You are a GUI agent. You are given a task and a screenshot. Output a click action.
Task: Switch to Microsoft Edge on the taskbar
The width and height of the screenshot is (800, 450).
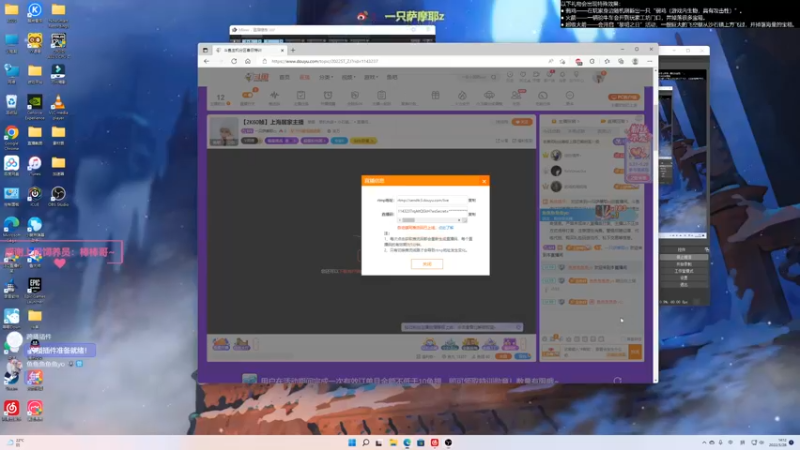(407, 442)
